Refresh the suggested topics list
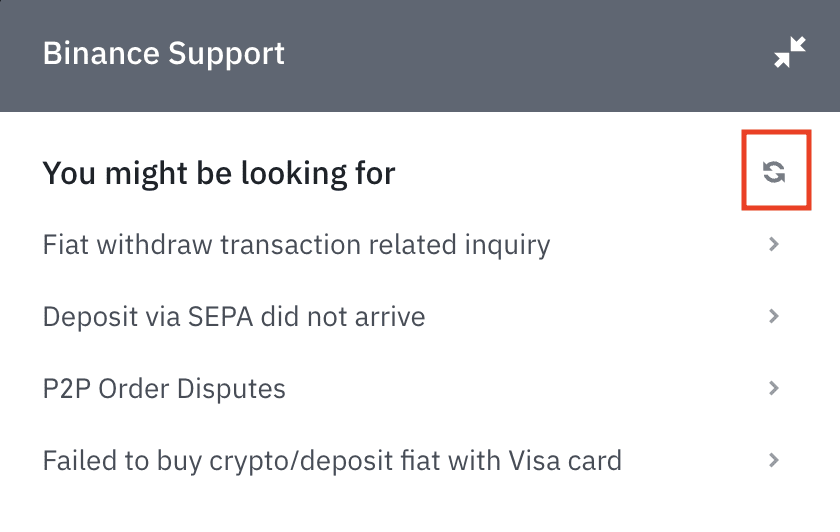Viewport: 840px width, 532px height. tap(774, 172)
